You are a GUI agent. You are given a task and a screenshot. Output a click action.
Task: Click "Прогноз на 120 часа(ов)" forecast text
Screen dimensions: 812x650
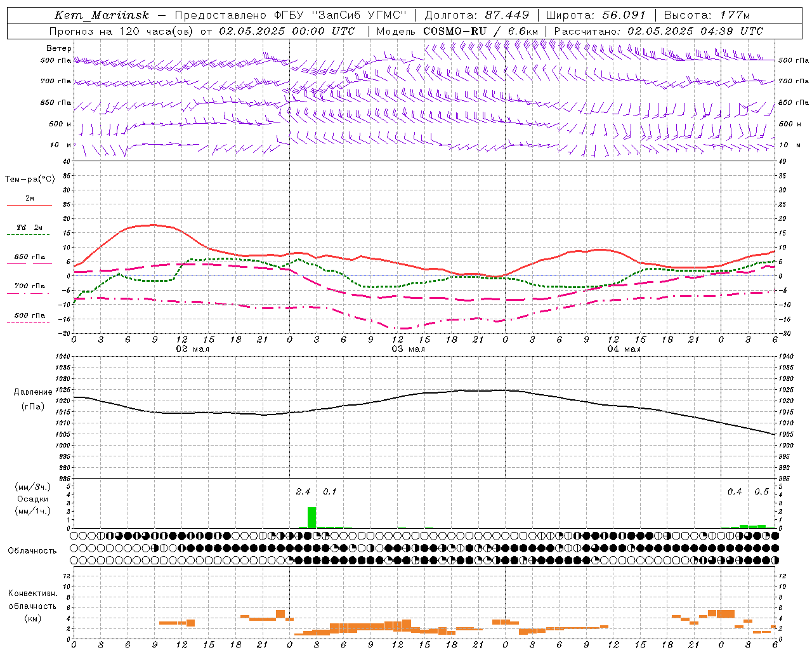(122, 31)
